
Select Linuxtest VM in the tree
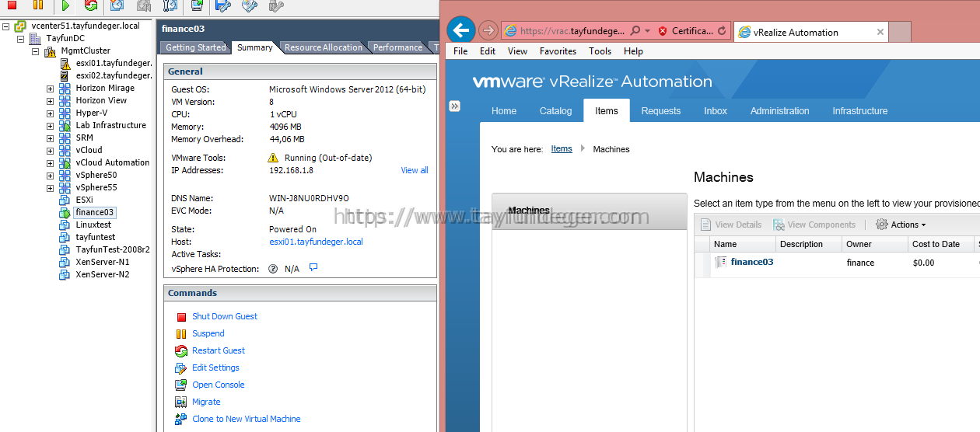93,225
